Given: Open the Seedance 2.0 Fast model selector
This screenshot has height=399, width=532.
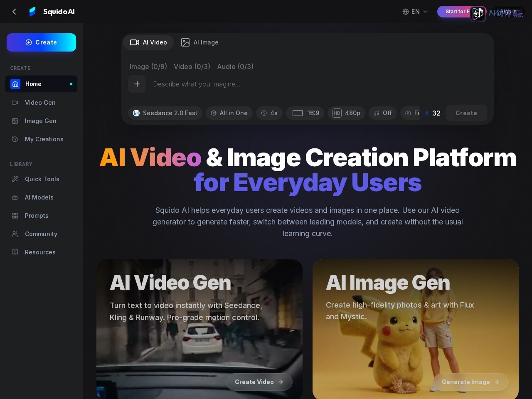Looking at the screenshot, I should click(x=165, y=113).
